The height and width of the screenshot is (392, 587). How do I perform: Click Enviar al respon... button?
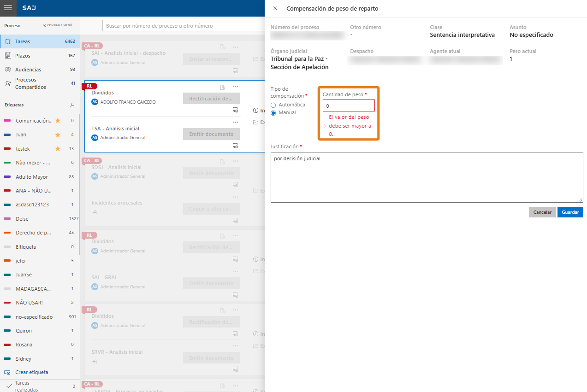[211, 59]
